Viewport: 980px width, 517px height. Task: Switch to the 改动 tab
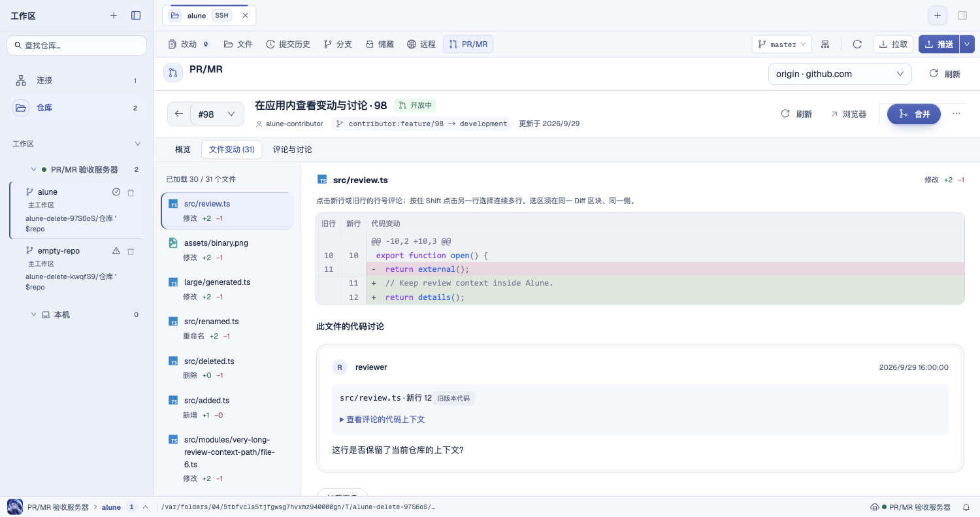click(189, 44)
